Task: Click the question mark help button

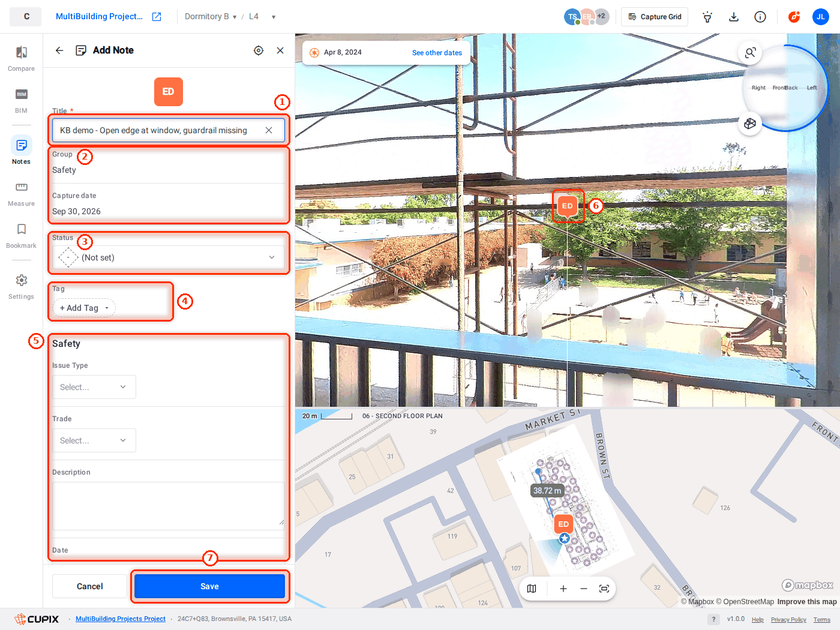Action: (713, 619)
